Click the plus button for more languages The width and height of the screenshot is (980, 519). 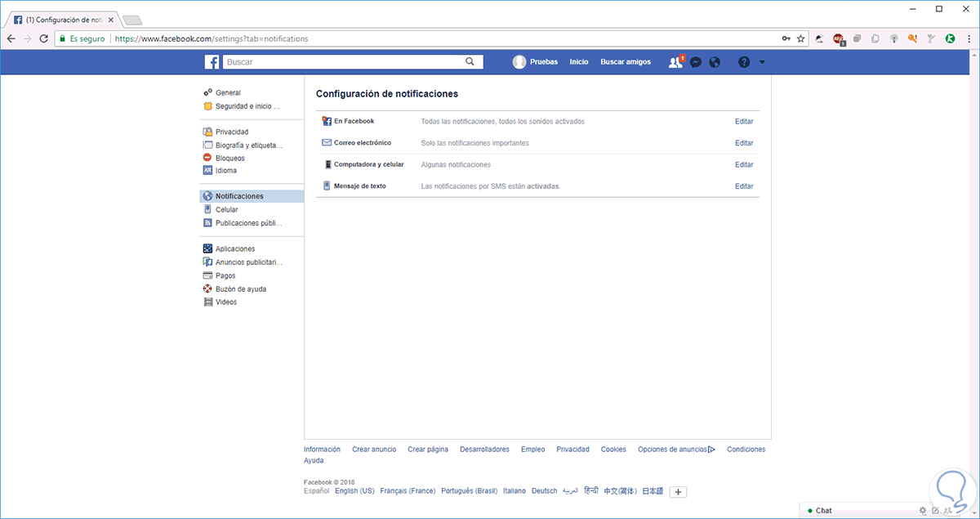(x=679, y=492)
